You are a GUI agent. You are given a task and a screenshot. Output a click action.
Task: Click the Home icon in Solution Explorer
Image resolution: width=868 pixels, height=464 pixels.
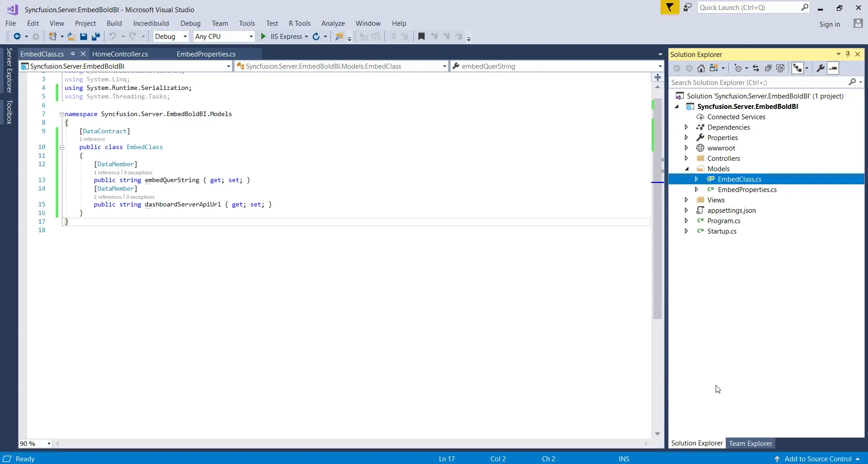701,68
